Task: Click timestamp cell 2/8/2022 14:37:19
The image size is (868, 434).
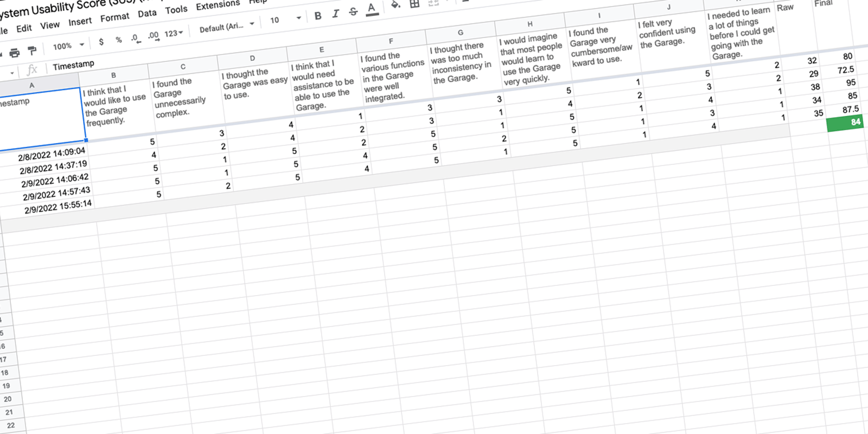Action: click(46, 168)
